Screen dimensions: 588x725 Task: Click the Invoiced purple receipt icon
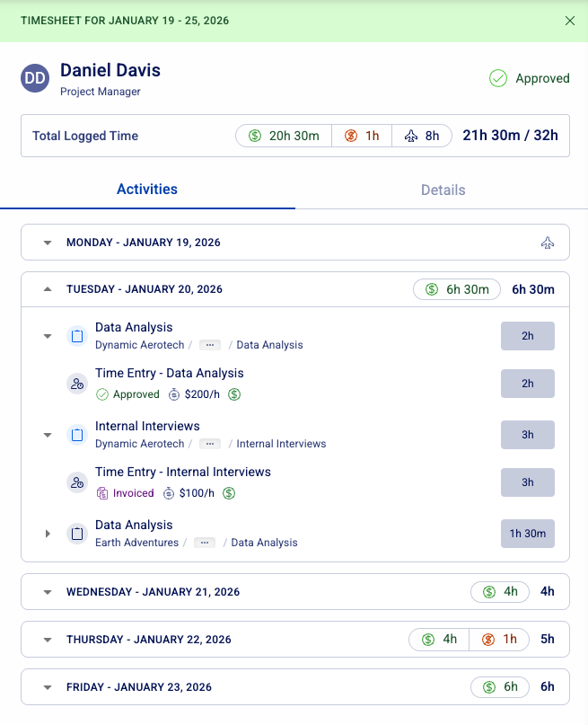102,493
